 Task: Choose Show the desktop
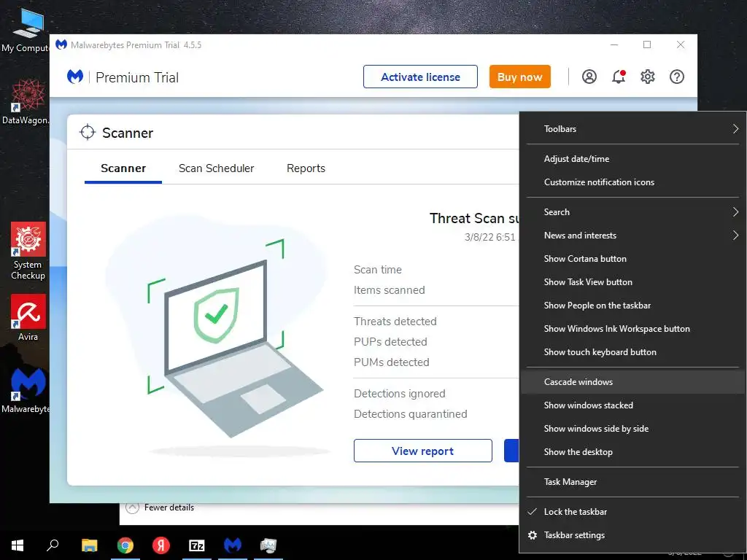[x=632, y=452]
